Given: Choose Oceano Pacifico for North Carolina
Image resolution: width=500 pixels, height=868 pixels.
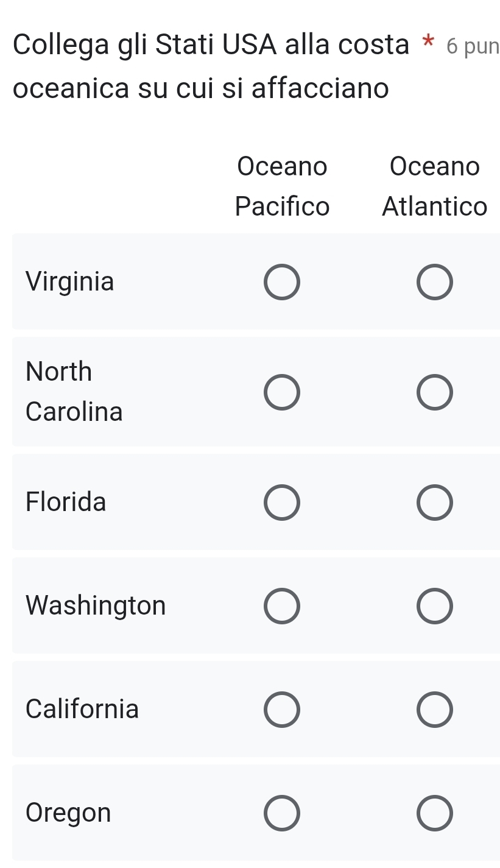Looking at the screenshot, I should 282,392.
